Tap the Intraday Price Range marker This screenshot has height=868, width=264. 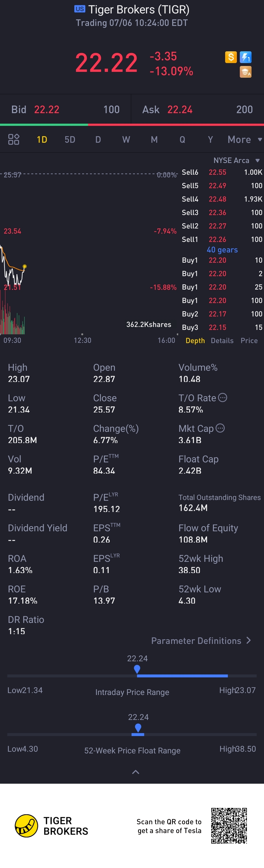(137, 669)
